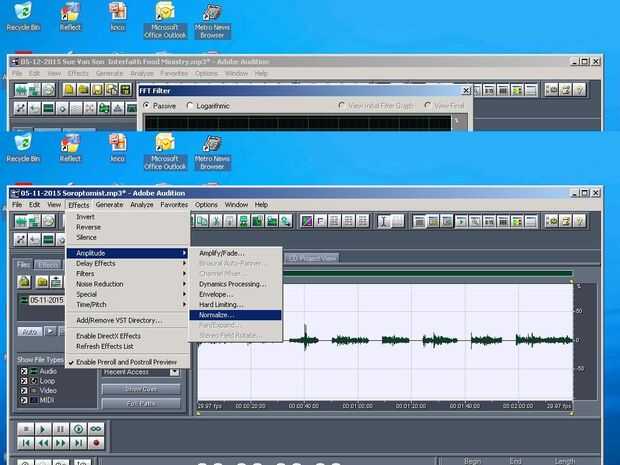Toggle Spectral View purple icon in Soroptomist window
620x465 pixels.
[306, 221]
